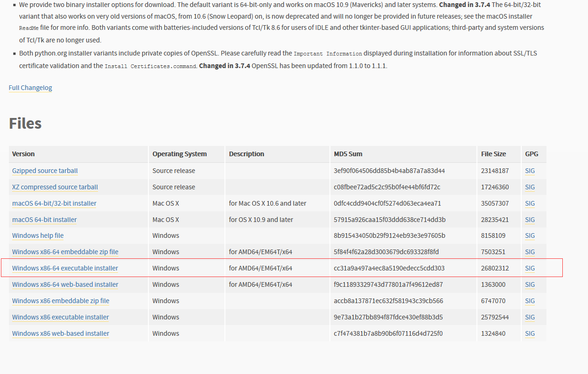The height and width of the screenshot is (374, 588).
Task: Open the macOS 64-bit/32-bit installer link
Action: [x=54, y=203]
